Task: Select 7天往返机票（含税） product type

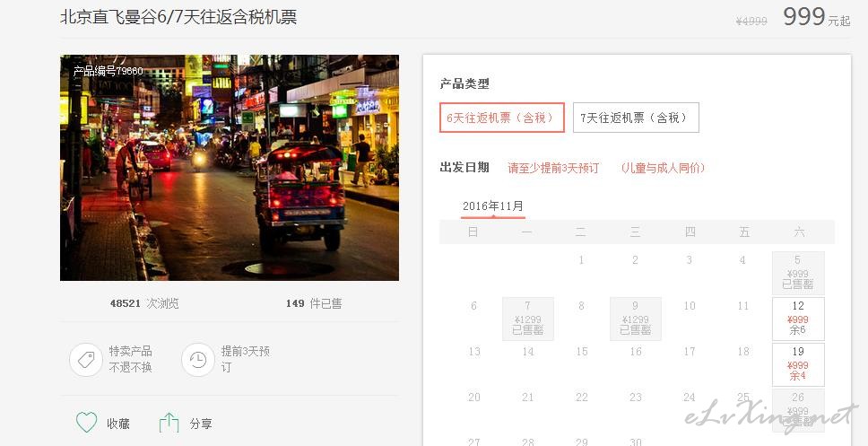Action: coord(636,118)
